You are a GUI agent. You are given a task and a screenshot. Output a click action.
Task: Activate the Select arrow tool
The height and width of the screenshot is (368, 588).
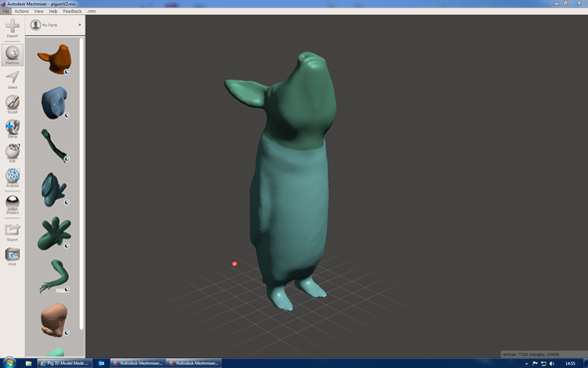12,80
